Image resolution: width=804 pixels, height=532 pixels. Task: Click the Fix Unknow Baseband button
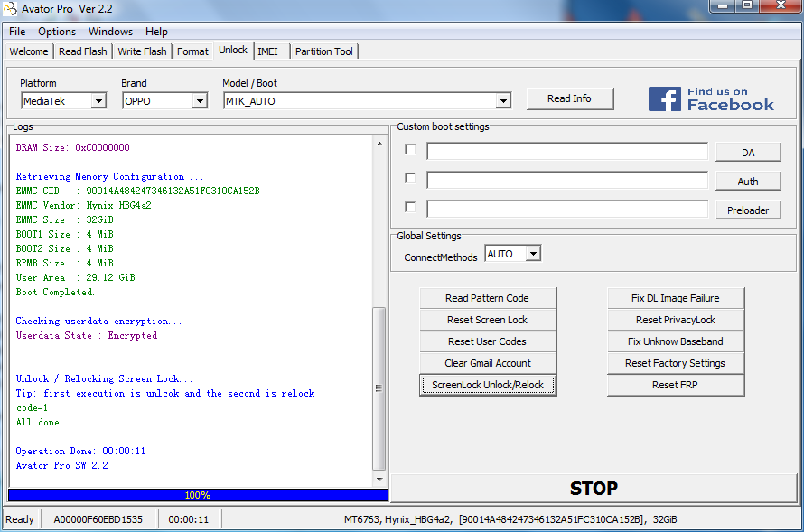[x=676, y=341]
